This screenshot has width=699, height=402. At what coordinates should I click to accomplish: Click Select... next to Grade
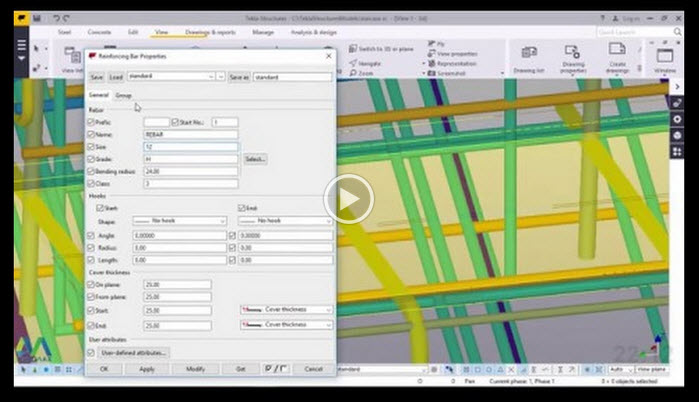pos(255,159)
